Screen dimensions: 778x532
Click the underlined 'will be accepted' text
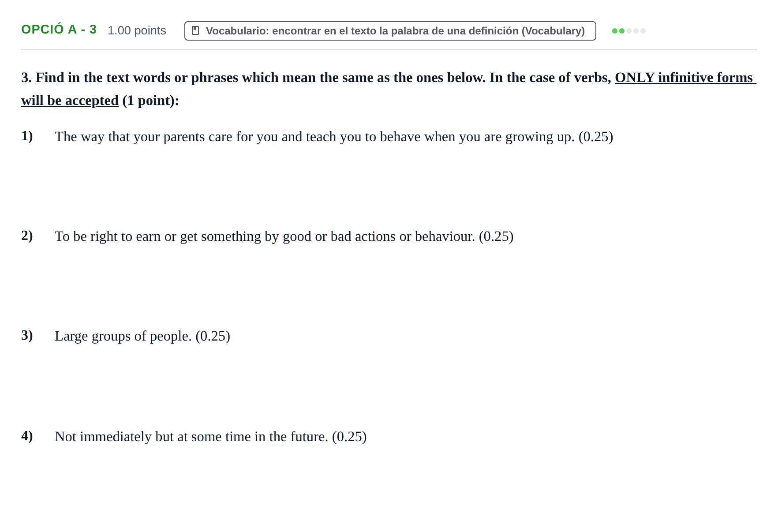coord(70,101)
